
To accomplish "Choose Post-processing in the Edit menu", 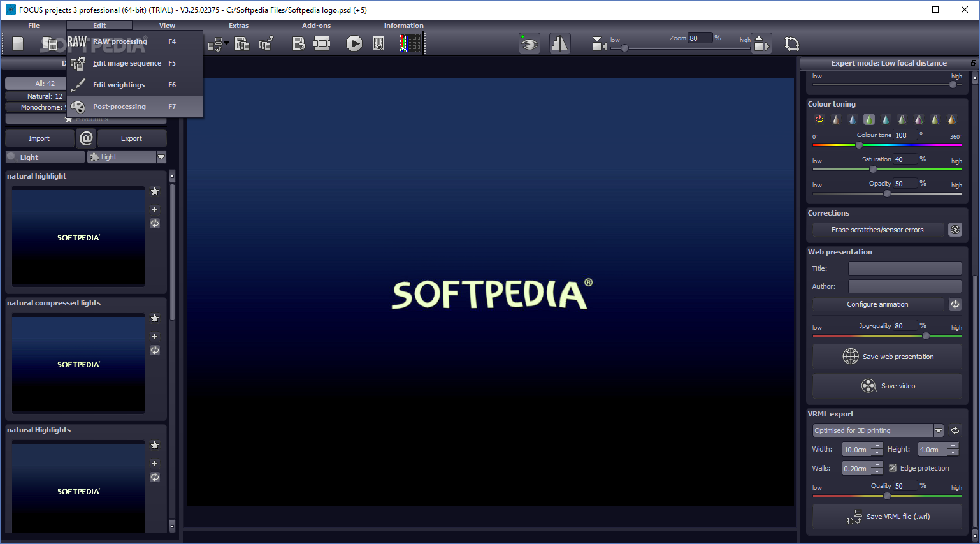I will (134, 107).
